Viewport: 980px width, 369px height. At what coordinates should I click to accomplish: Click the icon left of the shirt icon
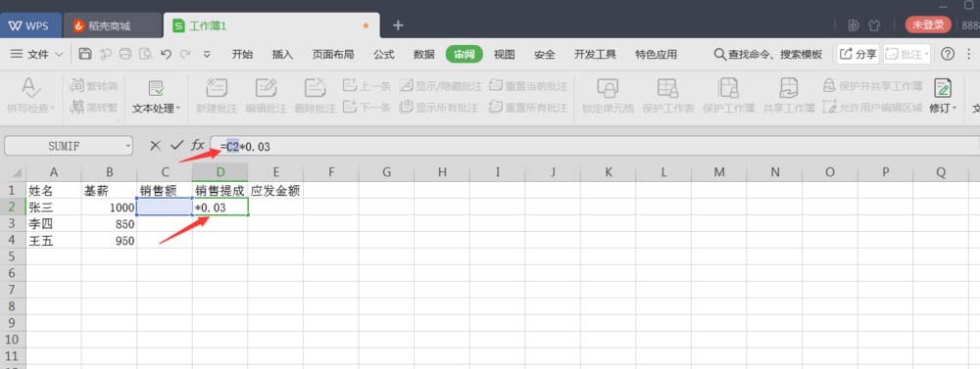pyautogui.click(x=854, y=25)
